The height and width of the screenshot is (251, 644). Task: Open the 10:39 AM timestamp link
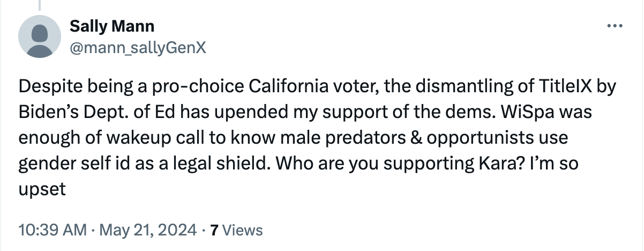coord(52,230)
